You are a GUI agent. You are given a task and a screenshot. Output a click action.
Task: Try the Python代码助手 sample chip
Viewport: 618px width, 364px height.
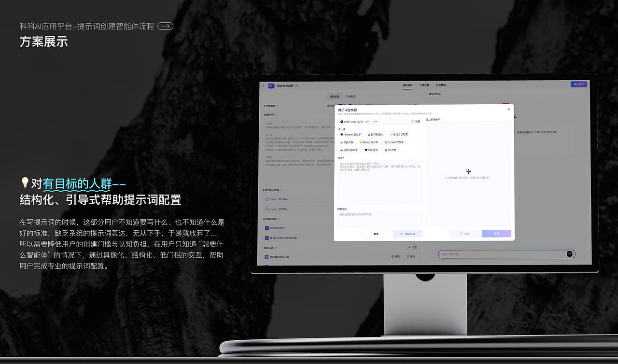pyautogui.click(x=351, y=135)
